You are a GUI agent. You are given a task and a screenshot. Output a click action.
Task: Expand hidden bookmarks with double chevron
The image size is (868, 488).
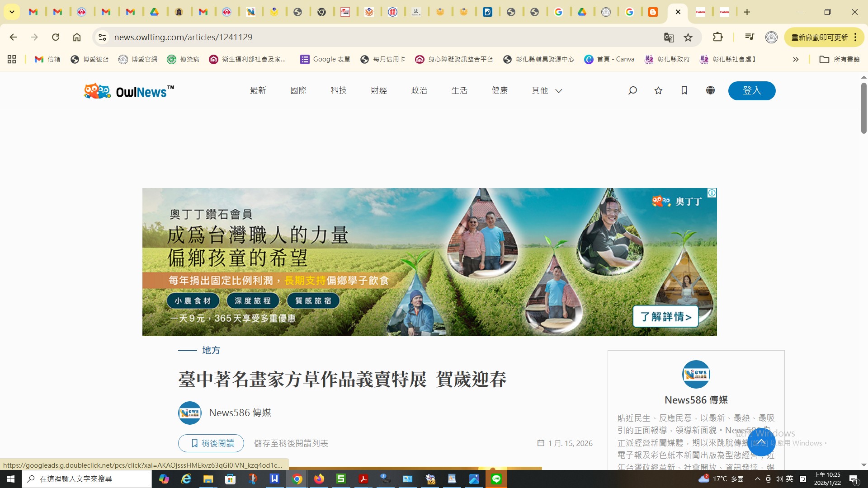pos(796,59)
